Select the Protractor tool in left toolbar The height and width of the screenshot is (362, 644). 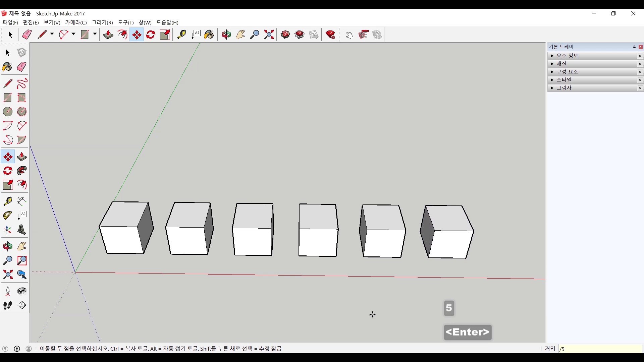tap(7, 215)
